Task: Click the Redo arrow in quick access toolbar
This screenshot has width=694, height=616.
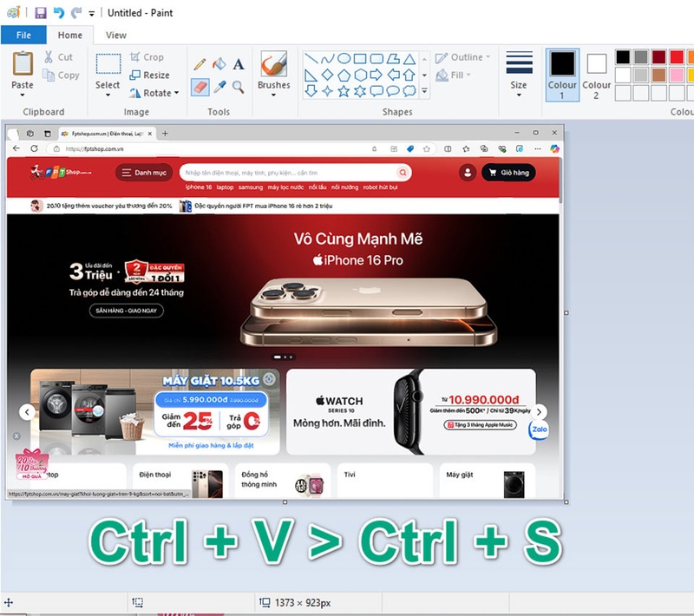Action: coord(76,12)
